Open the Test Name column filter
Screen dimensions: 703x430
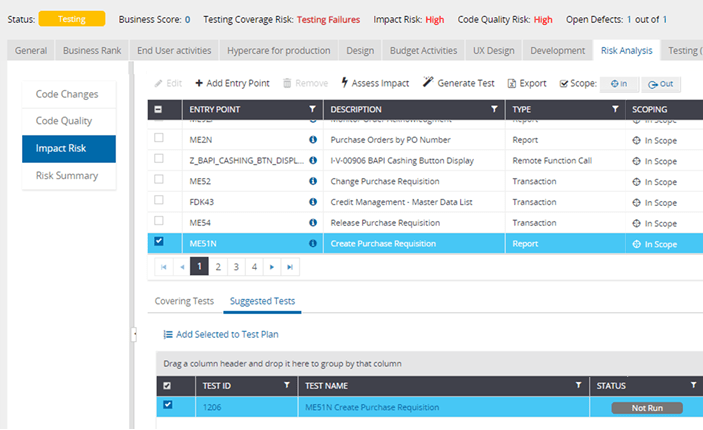578,385
